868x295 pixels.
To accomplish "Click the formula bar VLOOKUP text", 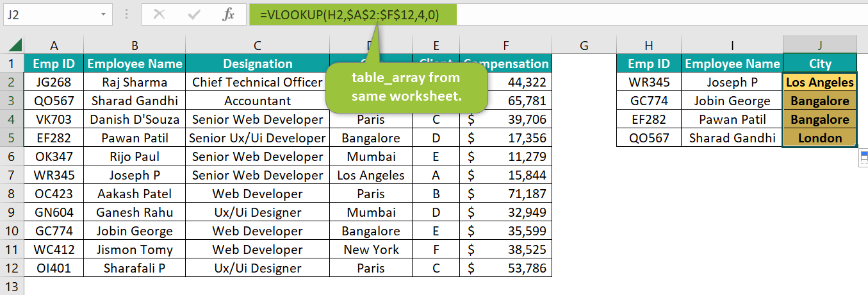I will coord(349,15).
